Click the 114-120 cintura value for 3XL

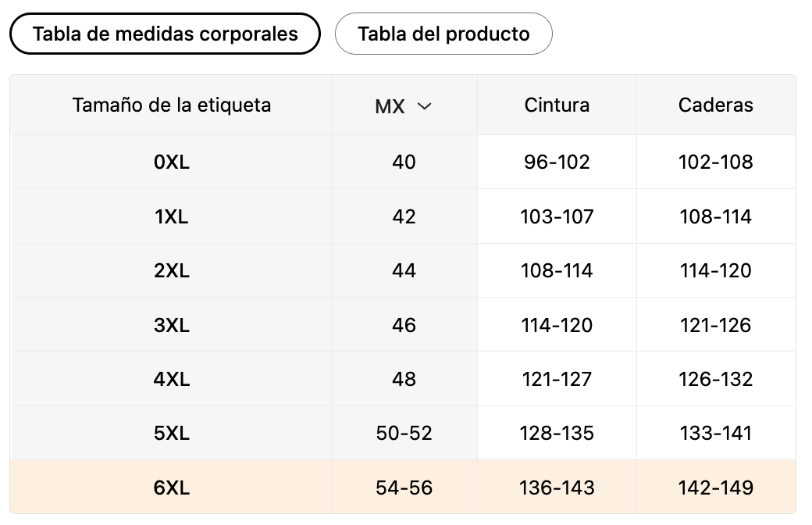(557, 326)
